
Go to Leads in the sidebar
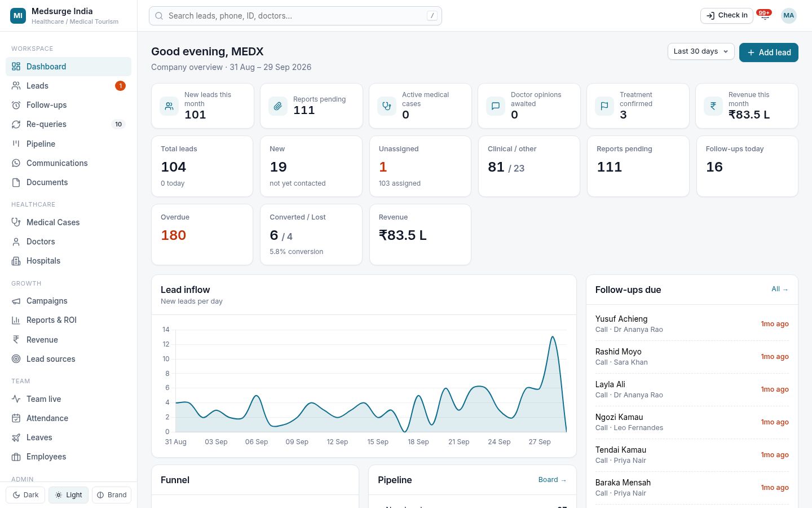pyautogui.click(x=68, y=86)
